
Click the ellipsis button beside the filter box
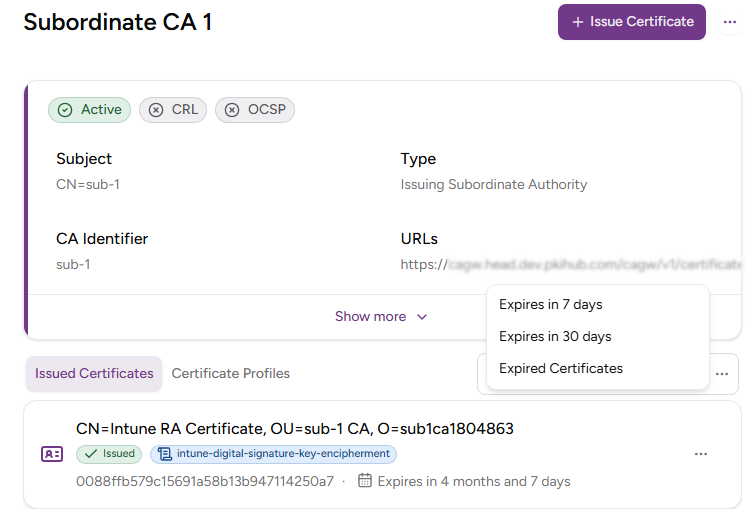click(722, 374)
